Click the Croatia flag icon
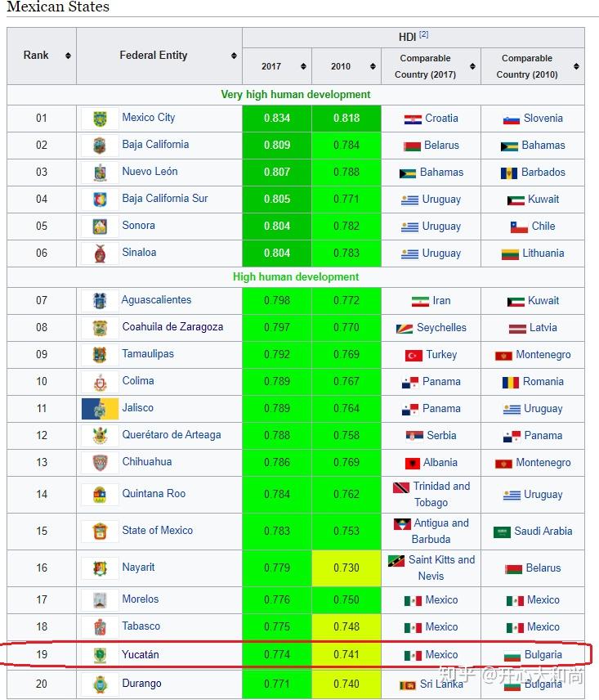 [413, 119]
